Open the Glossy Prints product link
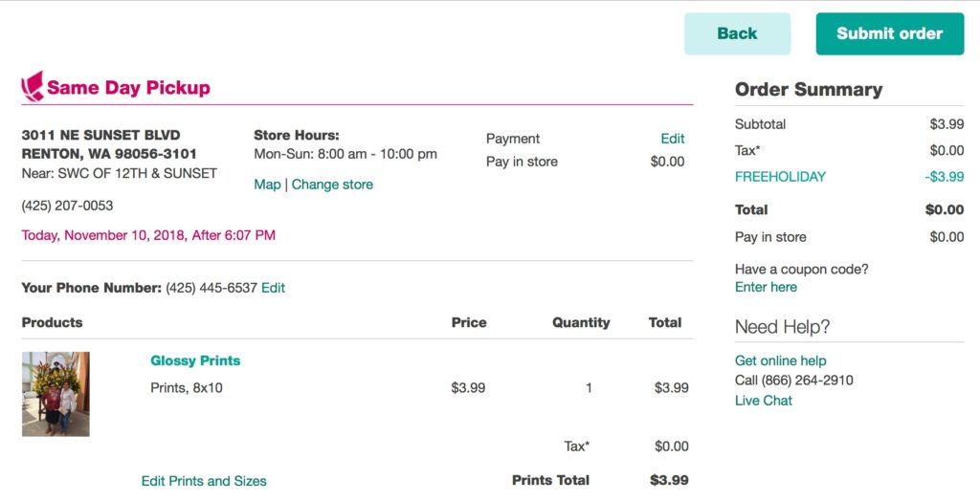Image resolution: width=980 pixels, height=501 pixels. (x=195, y=360)
